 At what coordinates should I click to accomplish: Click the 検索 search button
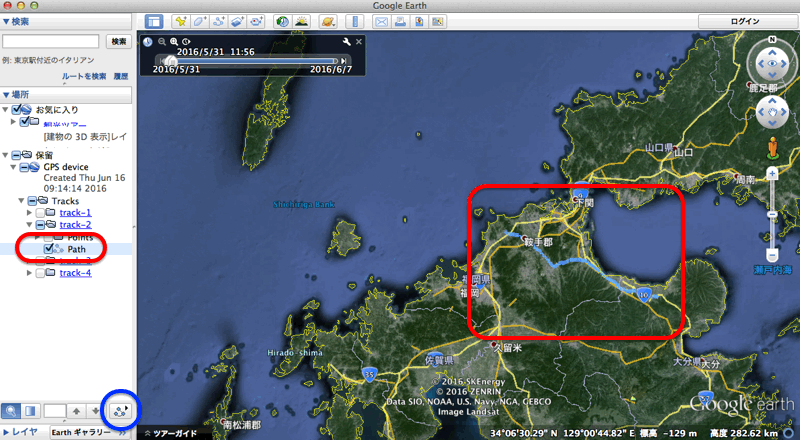pos(118,41)
